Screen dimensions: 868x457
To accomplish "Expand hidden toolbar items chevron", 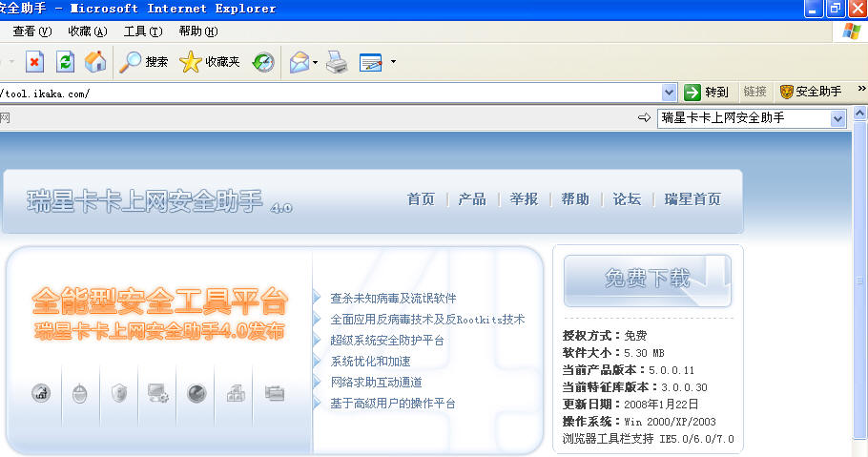I will [861, 88].
